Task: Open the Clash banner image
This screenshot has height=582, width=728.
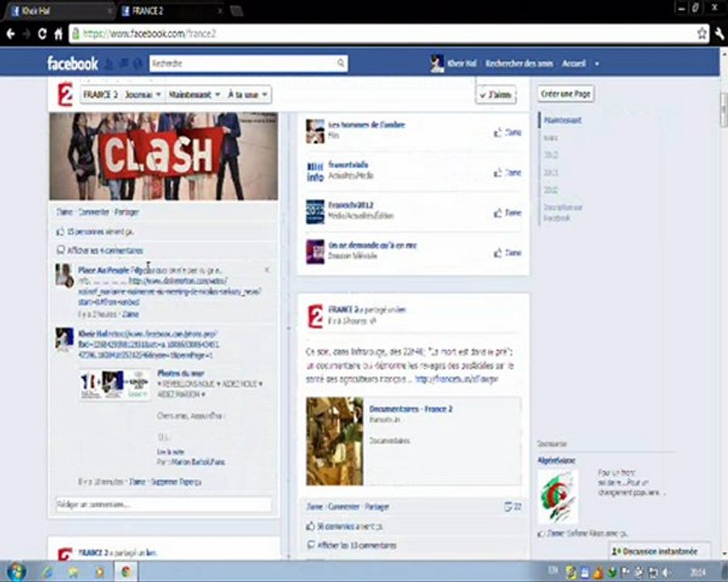Action: pyautogui.click(x=164, y=156)
